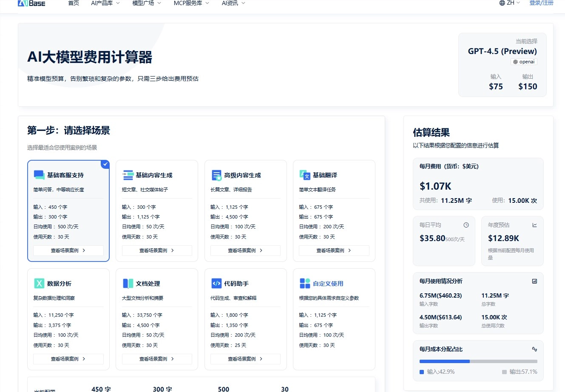Click the $1.07K monthly cost value
Viewport: 565px width, 392px height.
435,186
